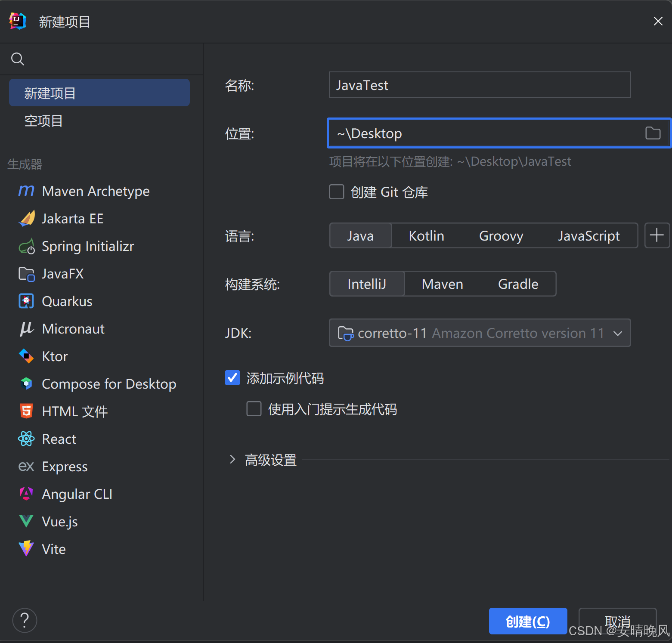Screen dimensions: 672x643
Task: Click the Quarkus generator icon
Action: [26, 301]
